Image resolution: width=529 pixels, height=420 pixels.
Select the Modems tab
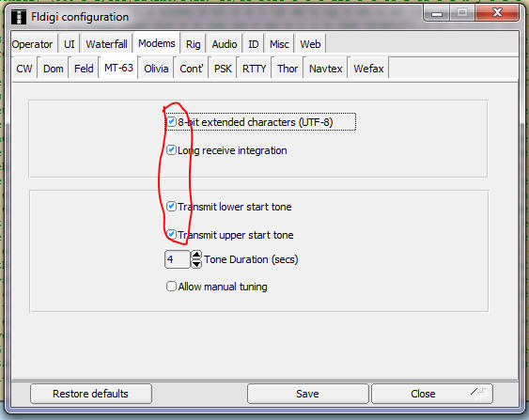click(157, 43)
